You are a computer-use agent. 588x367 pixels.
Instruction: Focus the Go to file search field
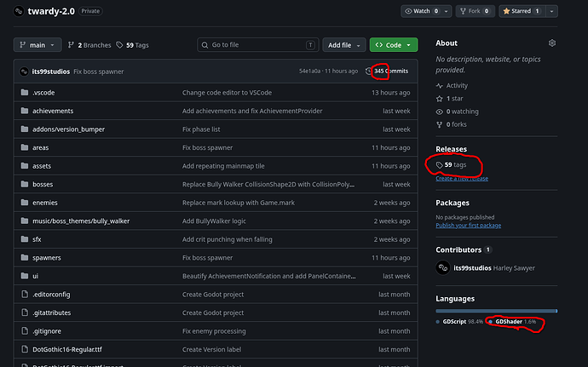click(257, 45)
